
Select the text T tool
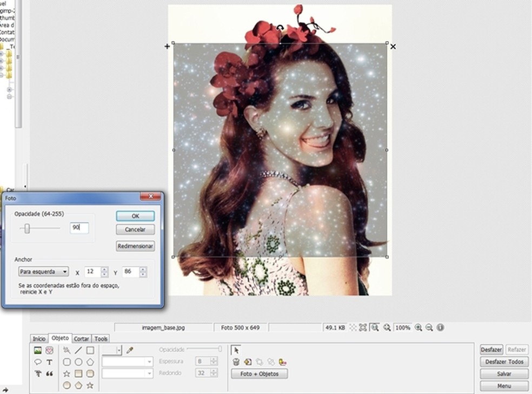click(x=49, y=362)
